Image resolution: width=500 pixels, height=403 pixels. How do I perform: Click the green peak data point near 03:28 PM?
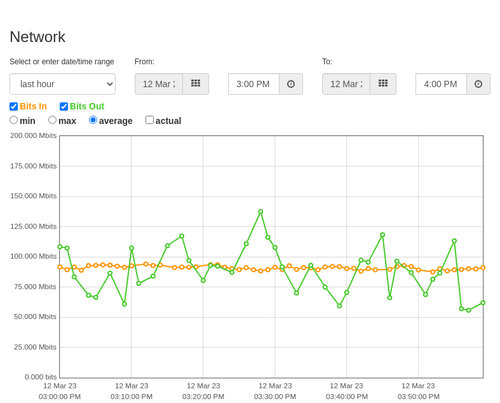pos(261,212)
